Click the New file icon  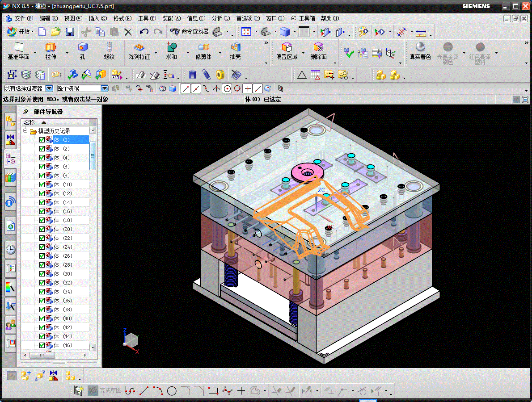click(x=42, y=32)
